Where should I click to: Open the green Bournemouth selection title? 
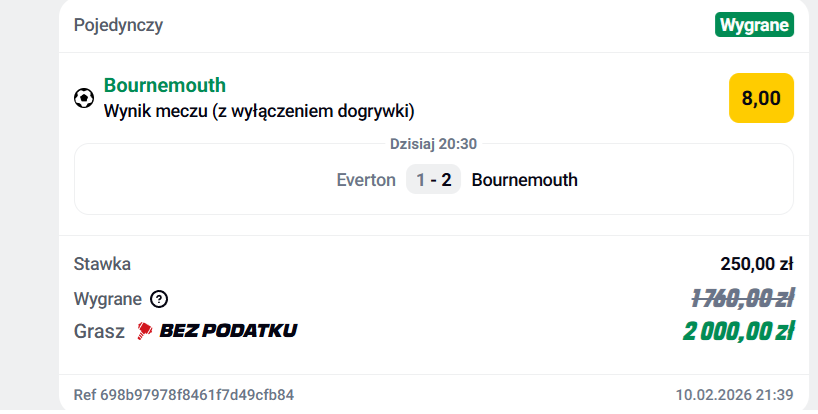click(x=165, y=85)
